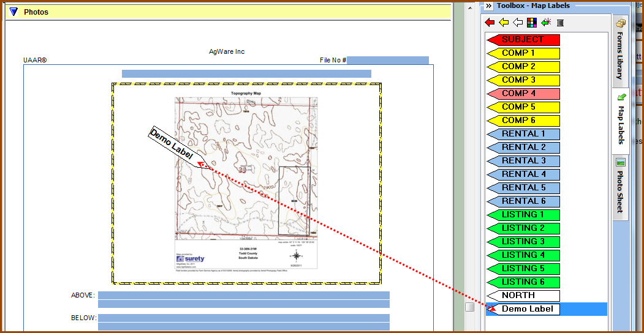This screenshot has width=644, height=333.
Task: Collapse the Toolbox panel with double chevron
Action: pos(488,6)
